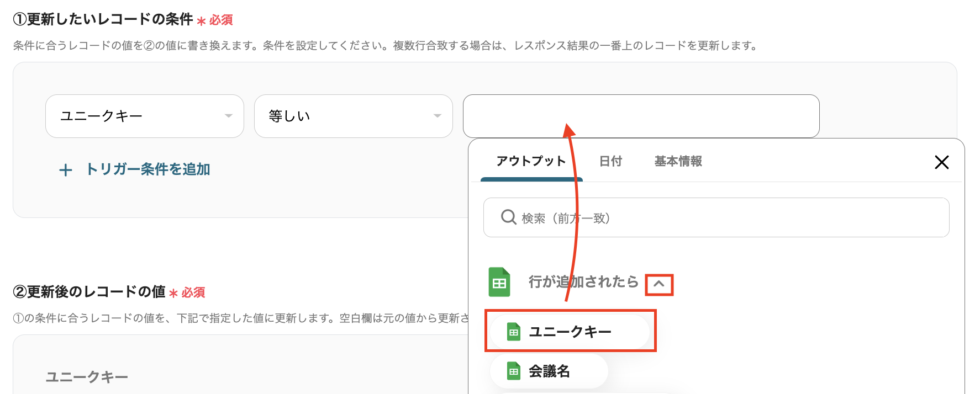Click the sheet icon in 会議名 chip

point(514,371)
